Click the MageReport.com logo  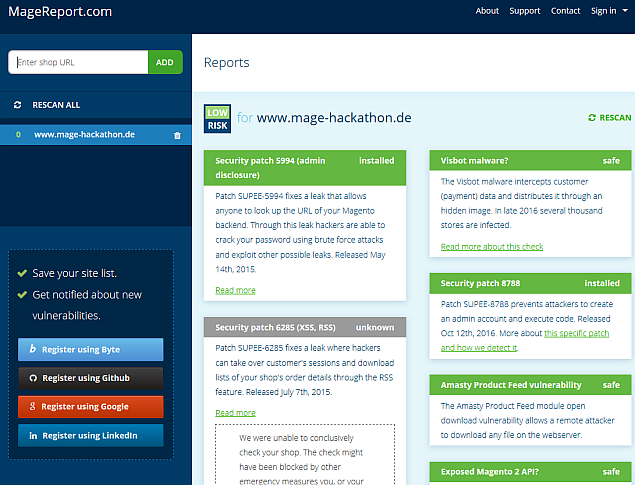coord(60,11)
